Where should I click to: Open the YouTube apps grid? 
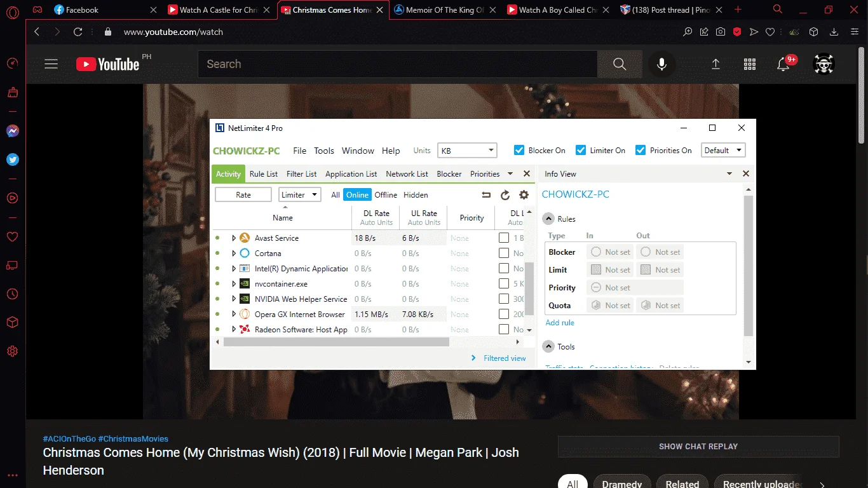[750, 64]
